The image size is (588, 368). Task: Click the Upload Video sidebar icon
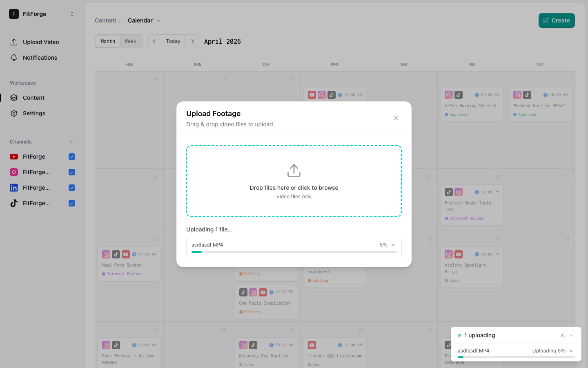tap(14, 42)
